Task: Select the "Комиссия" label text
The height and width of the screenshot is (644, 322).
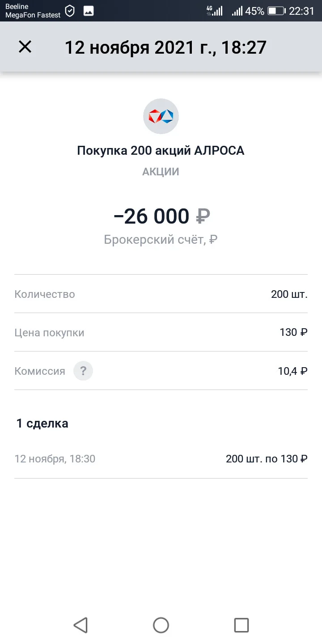Action: click(x=40, y=371)
